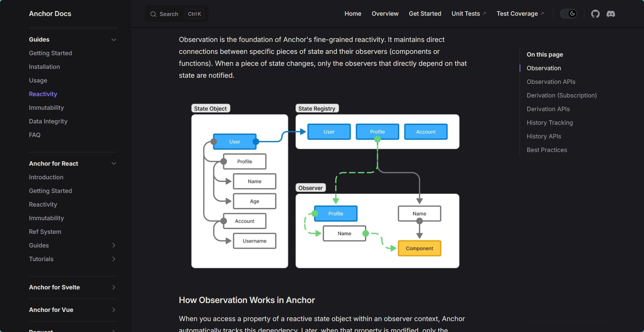Collapse the Guides section chevron
Viewport: 644px width, 332px height.
coord(114,40)
